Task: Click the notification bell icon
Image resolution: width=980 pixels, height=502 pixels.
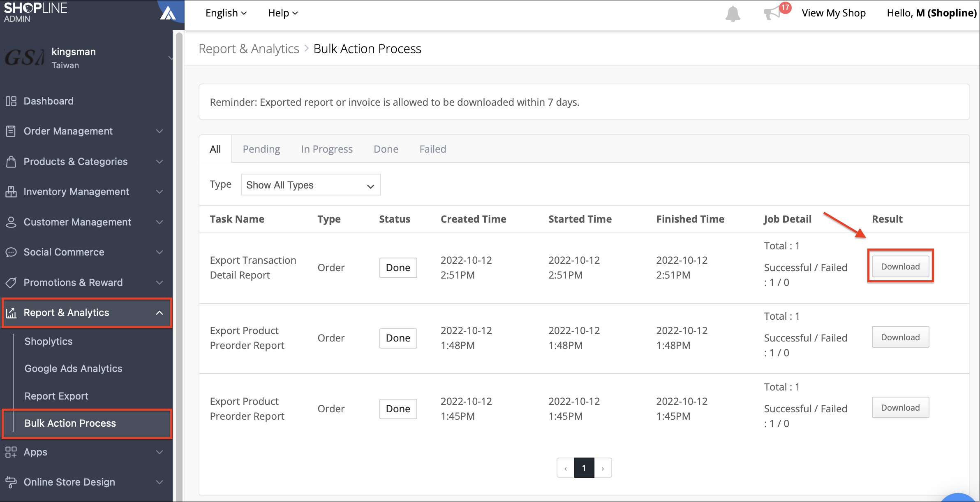Action: [x=733, y=14]
